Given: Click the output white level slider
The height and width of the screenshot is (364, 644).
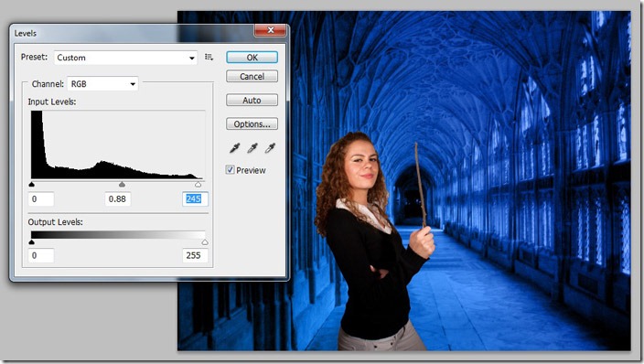Looking at the screenshot, I should 205,242.
